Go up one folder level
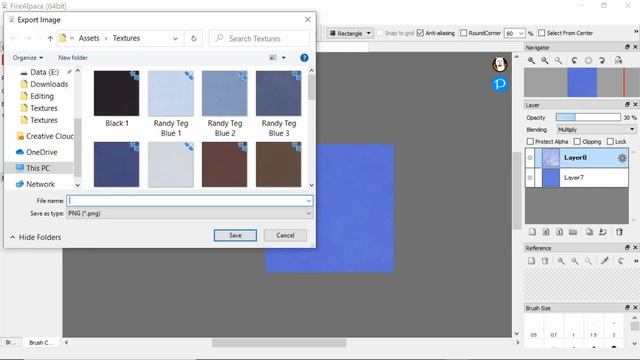This screenshot has width=640, height=360. pyautogui.click(x=50, y=38)
